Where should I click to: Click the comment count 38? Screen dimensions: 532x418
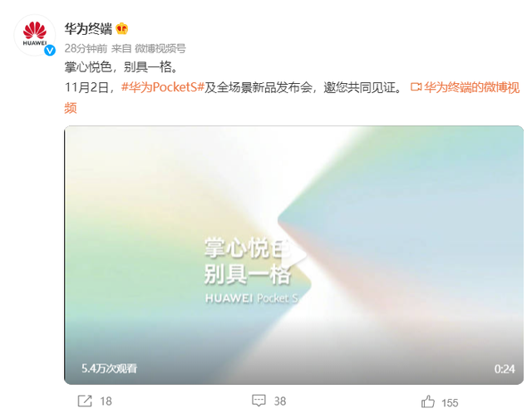coord(280,401)
